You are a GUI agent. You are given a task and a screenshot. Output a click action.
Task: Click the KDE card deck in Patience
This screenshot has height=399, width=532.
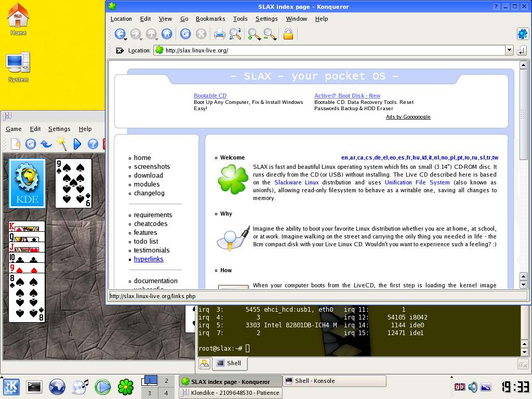point(27,183)
